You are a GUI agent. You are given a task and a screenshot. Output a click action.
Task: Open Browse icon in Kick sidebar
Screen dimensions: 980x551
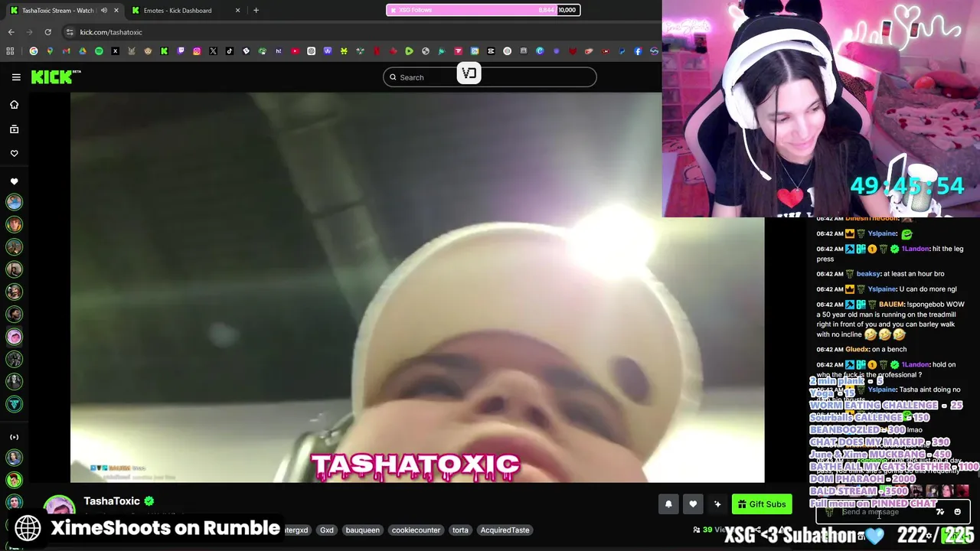[14, 129]
